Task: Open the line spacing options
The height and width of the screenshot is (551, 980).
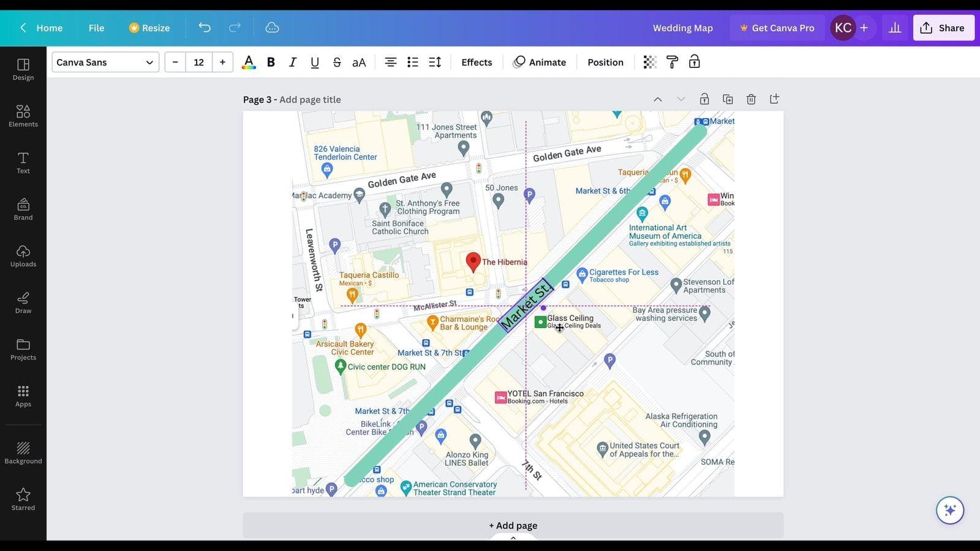Action: [x=435, y=62]
